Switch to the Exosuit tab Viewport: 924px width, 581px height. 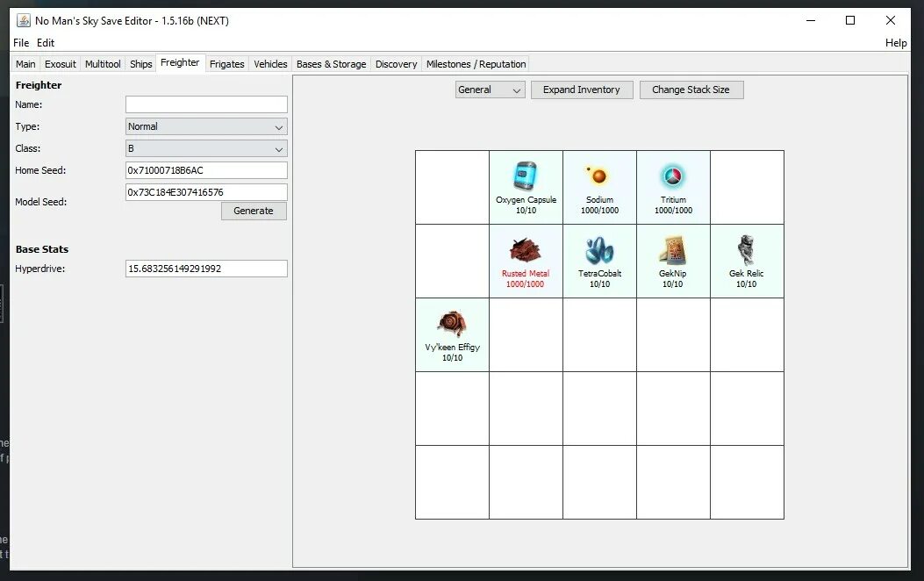(x=60, y=64)
